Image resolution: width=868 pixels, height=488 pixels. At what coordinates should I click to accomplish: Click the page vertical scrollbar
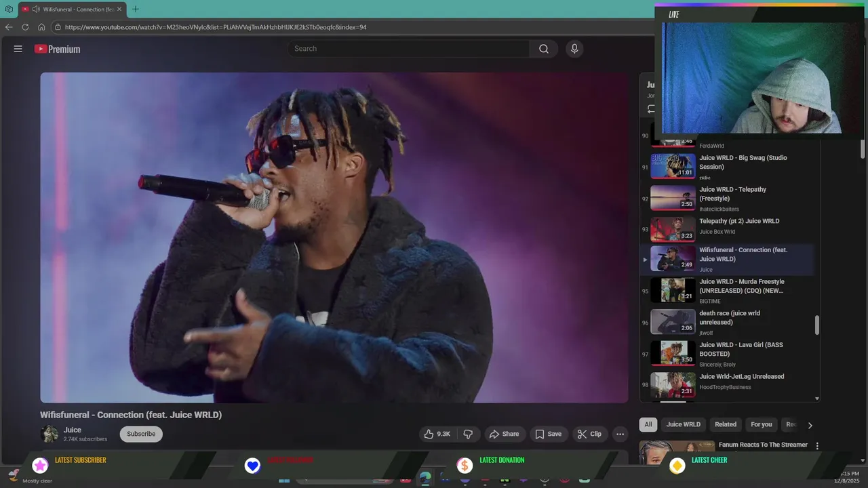click(x=863, y=148)
